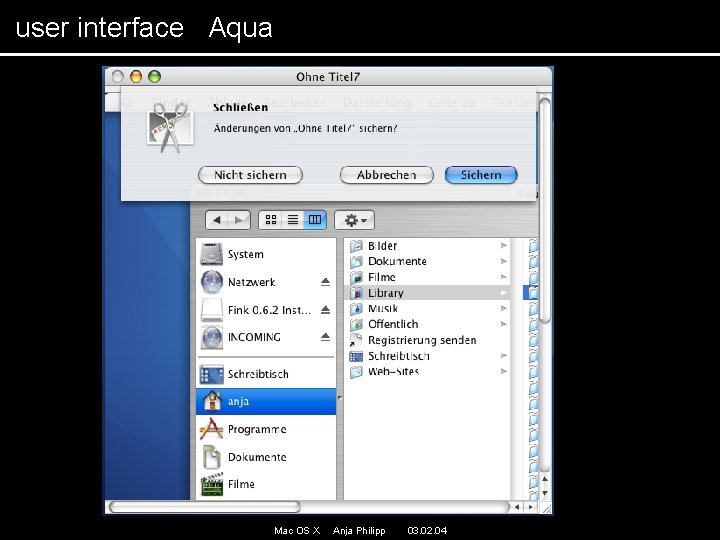Eject the INCOMING volume
This screenshot has height=540, width=720.
click(x=326, y=337)
